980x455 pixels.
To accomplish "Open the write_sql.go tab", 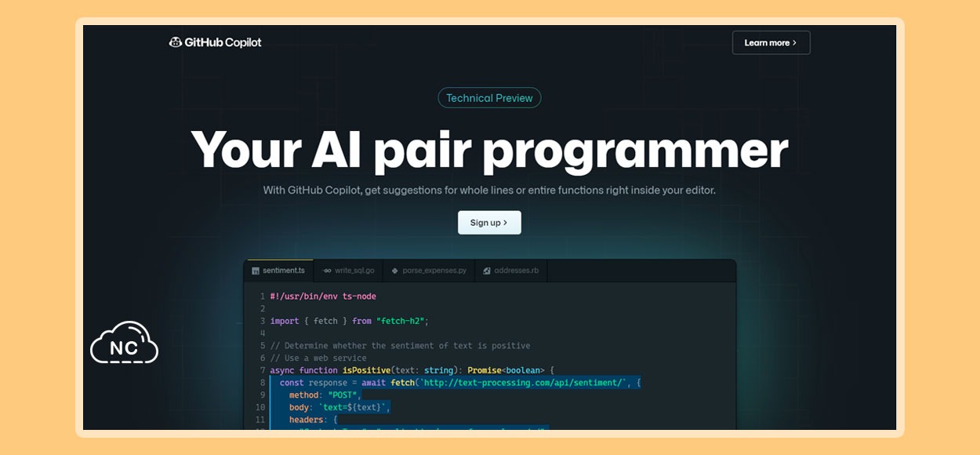I will (348, 271).
